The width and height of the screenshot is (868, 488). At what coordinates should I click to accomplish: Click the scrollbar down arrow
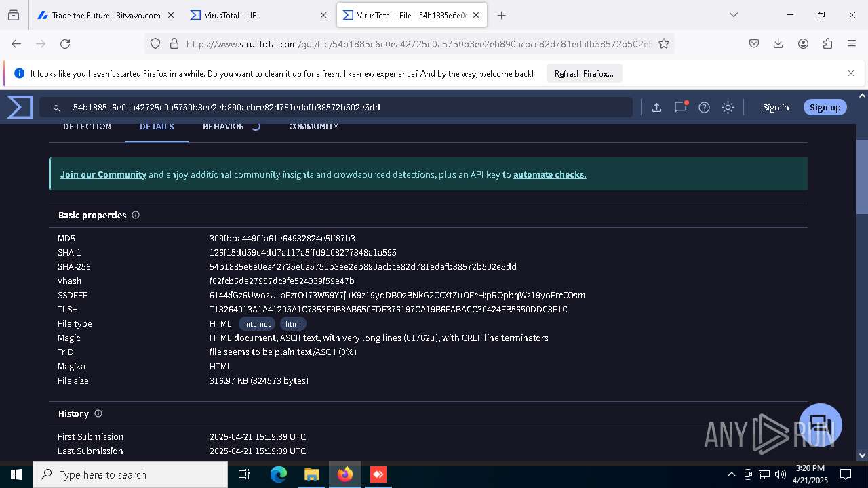coord(862,455)
